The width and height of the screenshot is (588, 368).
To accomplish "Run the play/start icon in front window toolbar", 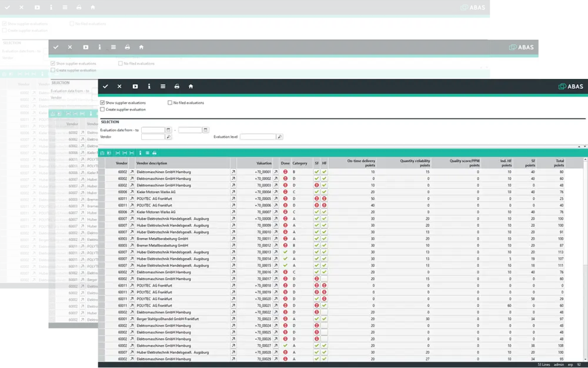I will click(135, 87).
